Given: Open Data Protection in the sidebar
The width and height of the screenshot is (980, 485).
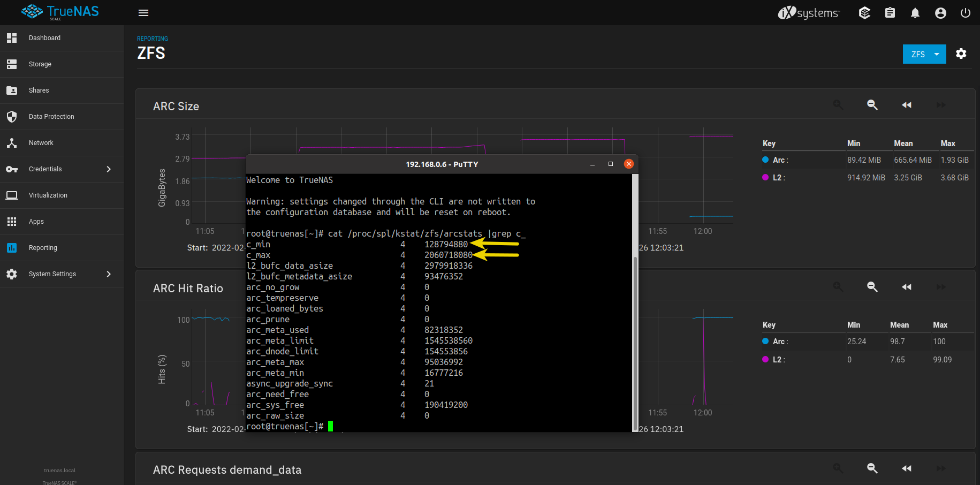Looking at the screenshot, I should click(x=62, y=117).
